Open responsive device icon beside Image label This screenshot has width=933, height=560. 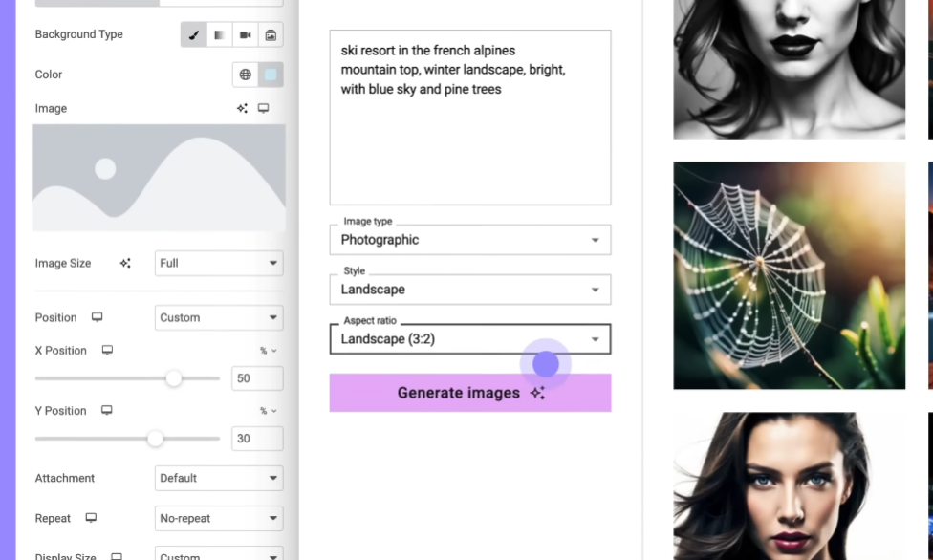[263, 108]
